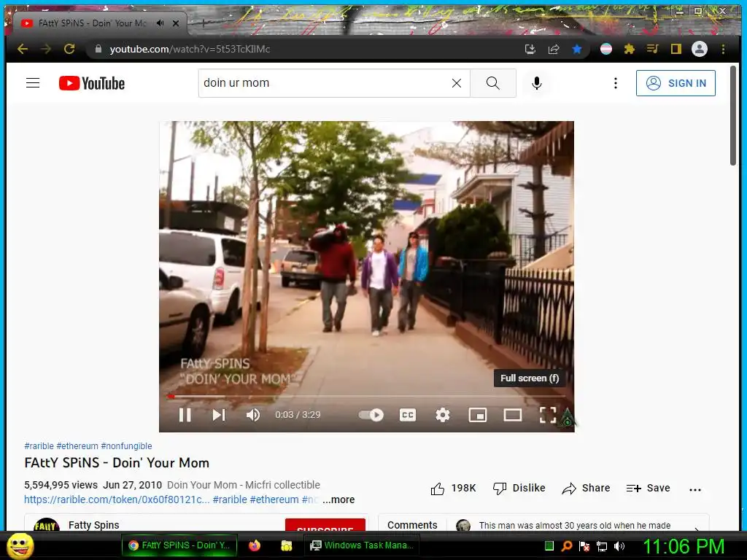Mute the video player volume

253,415
